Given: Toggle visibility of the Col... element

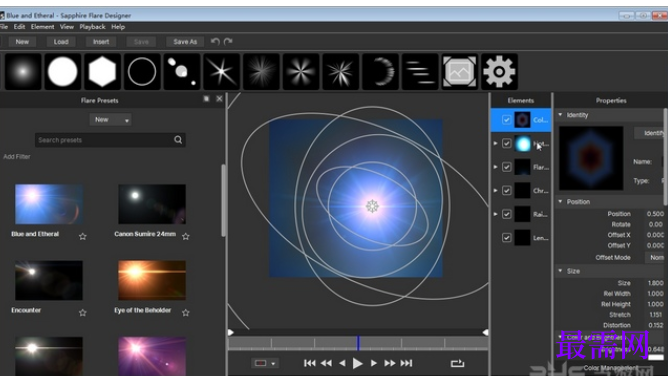Looking at the screenshot, I should (x=507, y=120).
